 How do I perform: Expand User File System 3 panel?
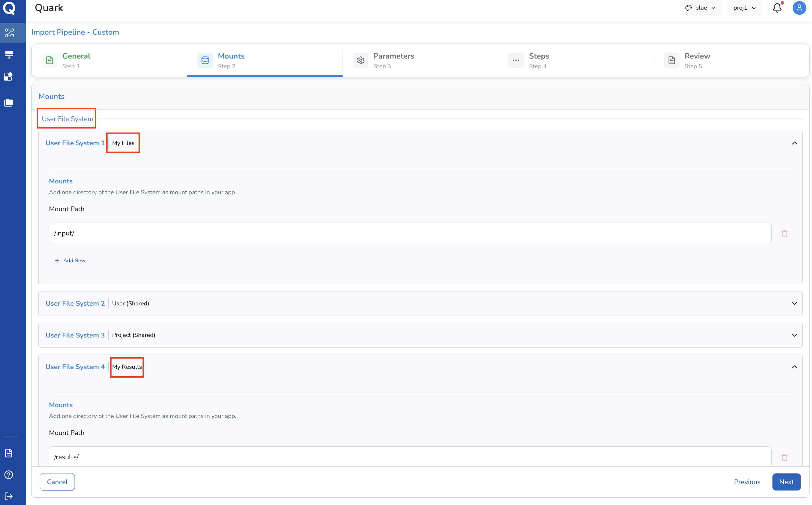tap(795, 335)
